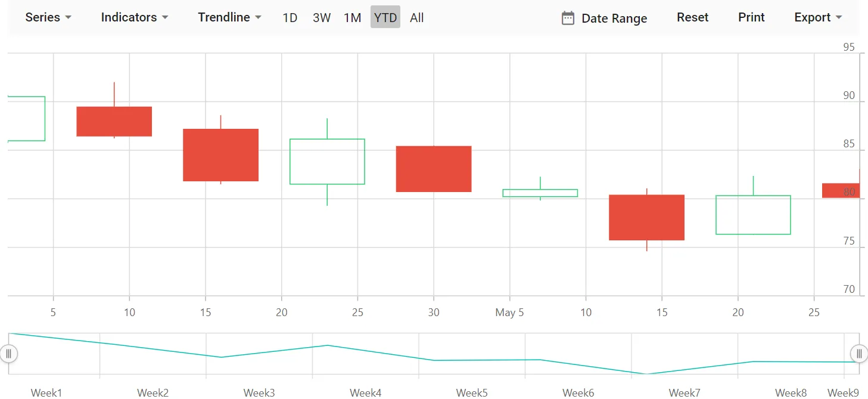Select the YTD period
868x399 pixels.
[x=385, y=17]
